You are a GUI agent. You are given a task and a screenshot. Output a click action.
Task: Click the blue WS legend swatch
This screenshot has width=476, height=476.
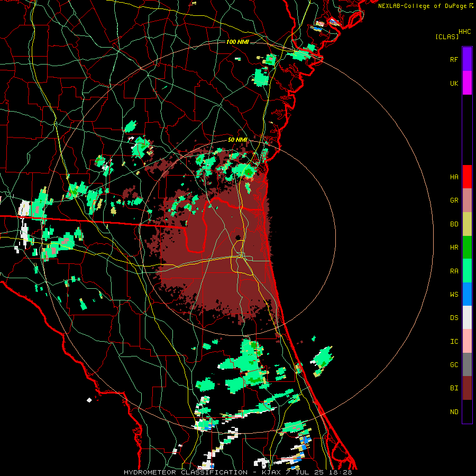tap(467, 294)
